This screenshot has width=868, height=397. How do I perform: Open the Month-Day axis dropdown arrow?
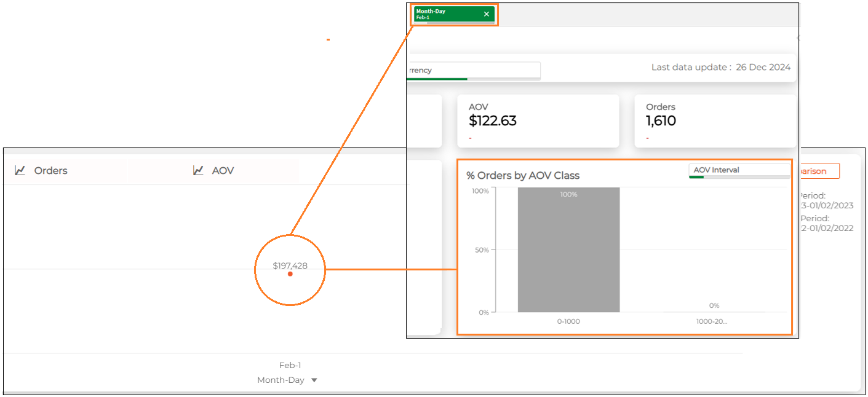tap(314, 380)
